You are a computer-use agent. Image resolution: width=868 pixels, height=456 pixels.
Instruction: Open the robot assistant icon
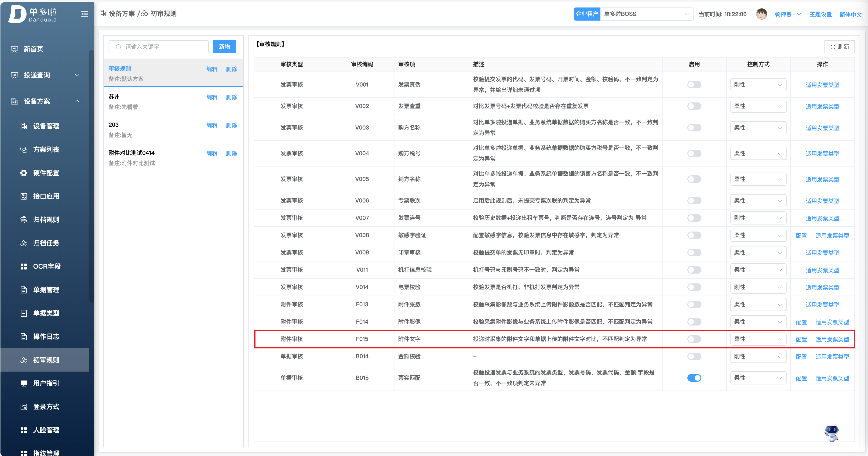(831, 433)
